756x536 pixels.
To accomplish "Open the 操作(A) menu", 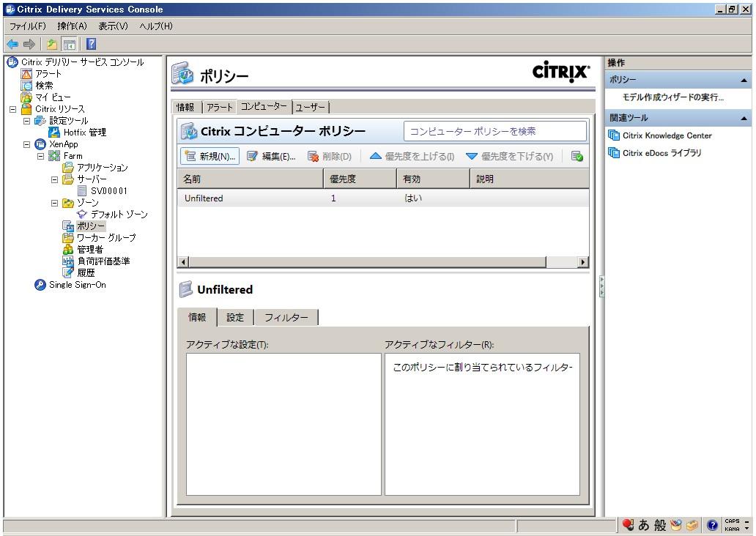I will (72, 26).
